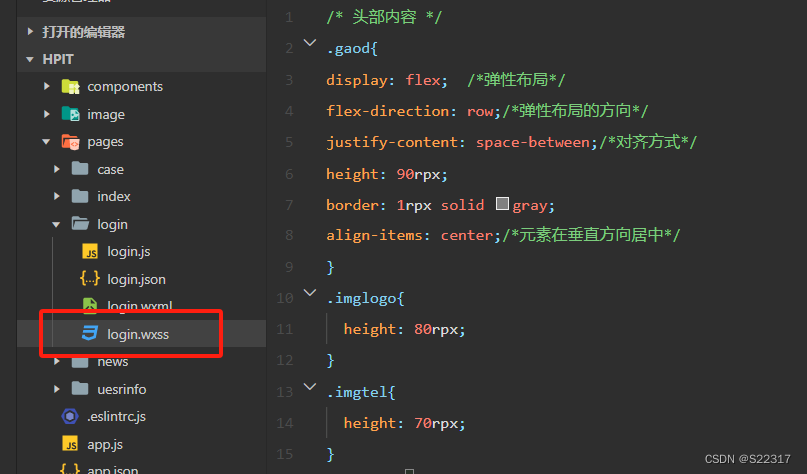Click the index folder icon

click(80, 196)
